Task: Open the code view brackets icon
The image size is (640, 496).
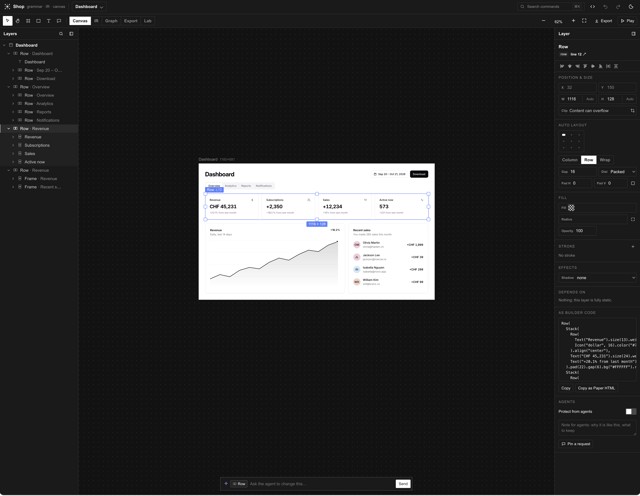Action: (592, 7)
